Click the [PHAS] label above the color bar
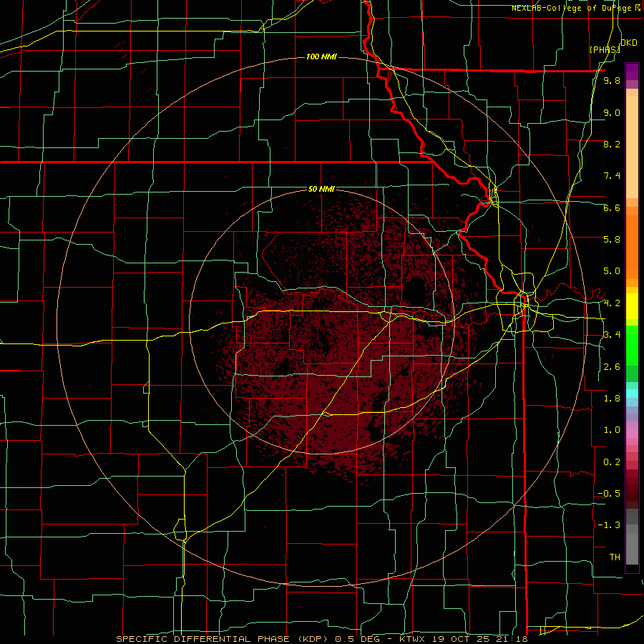This screenshot has height=644, width=644. coord(605,49)
